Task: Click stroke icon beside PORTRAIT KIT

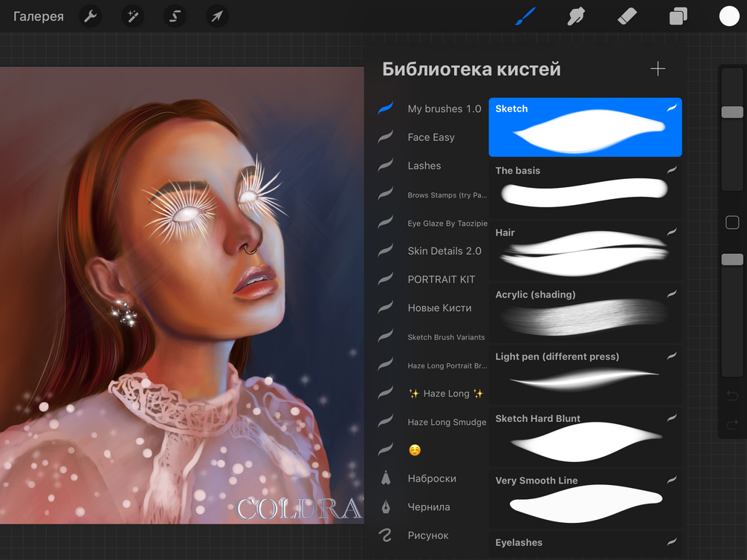Action: (386, 279)
